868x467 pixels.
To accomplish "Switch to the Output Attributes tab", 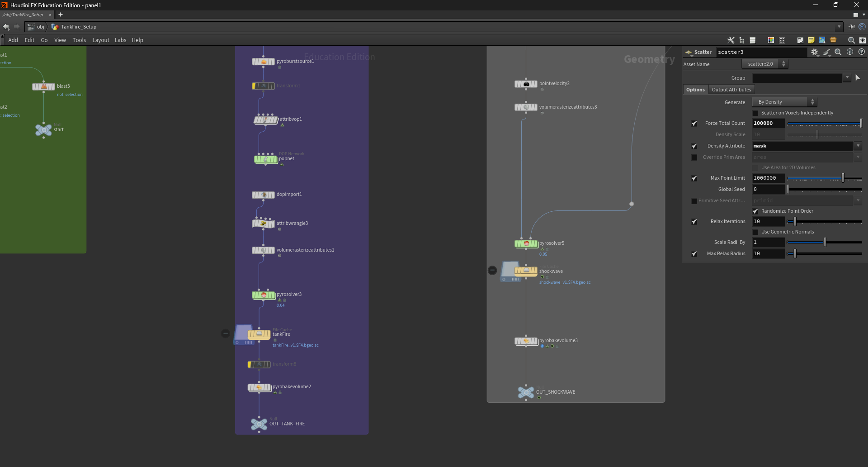I will coord(731,90).
